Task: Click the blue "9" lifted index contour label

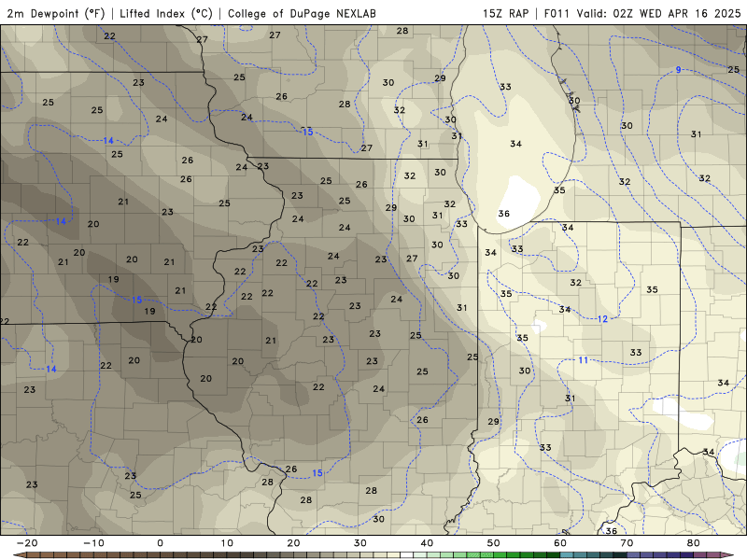Action: click(x=679, y=70)
